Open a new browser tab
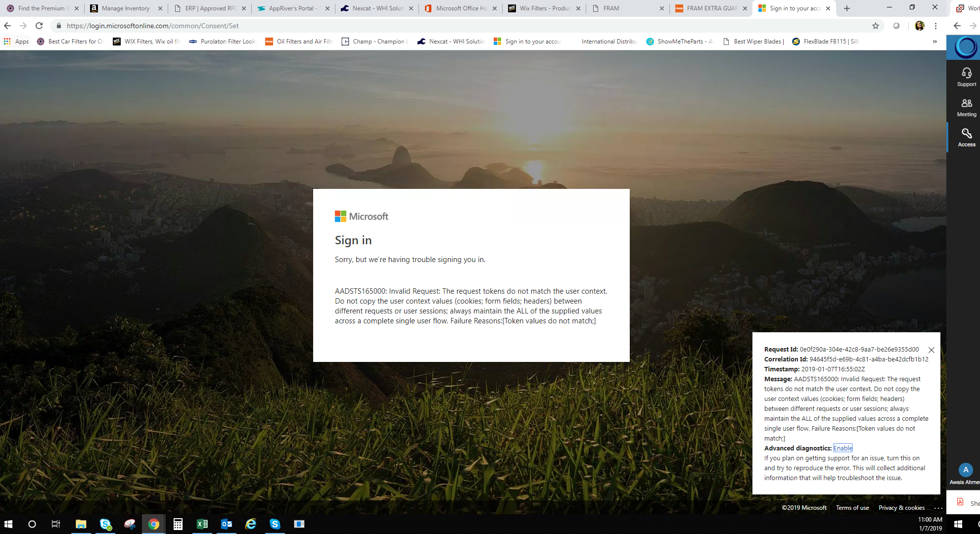Image resolution: width=980 pixels, height=534 pixels. [847, 8]
